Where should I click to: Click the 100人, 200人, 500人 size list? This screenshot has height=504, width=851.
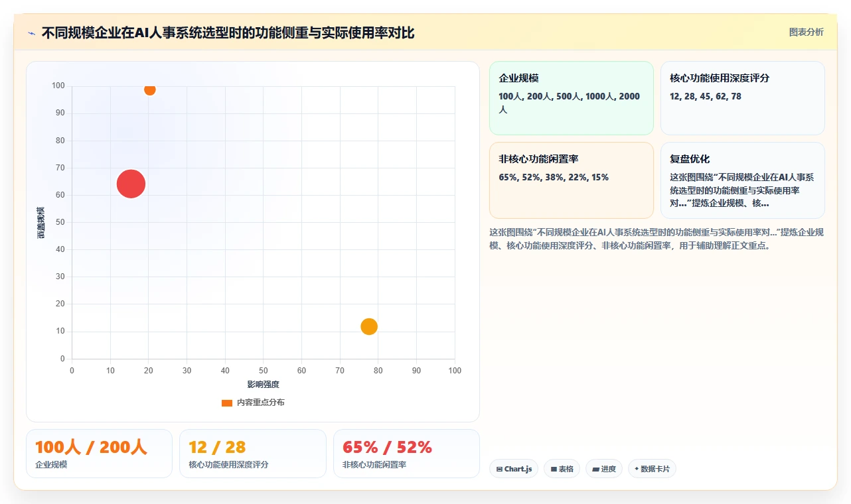coord(570,103)
